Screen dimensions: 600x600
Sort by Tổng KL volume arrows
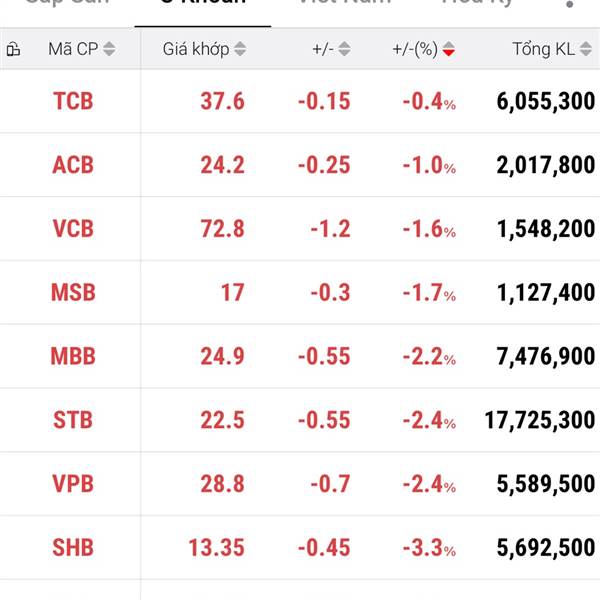586,49
